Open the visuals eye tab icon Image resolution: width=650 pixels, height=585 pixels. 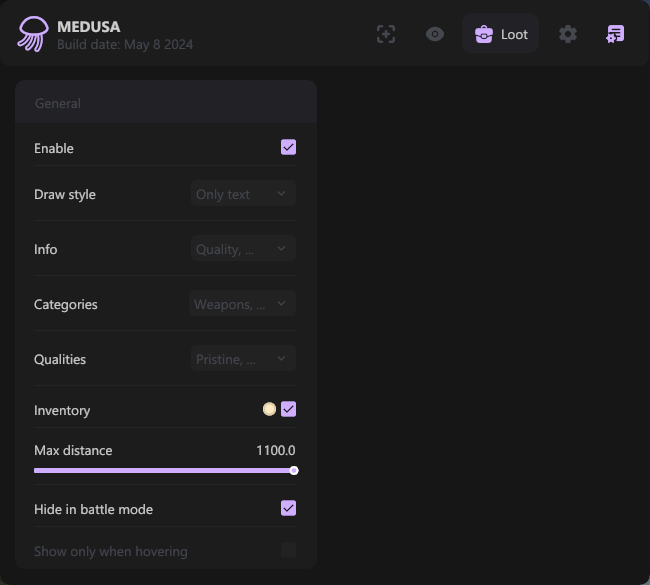[435, 34]
